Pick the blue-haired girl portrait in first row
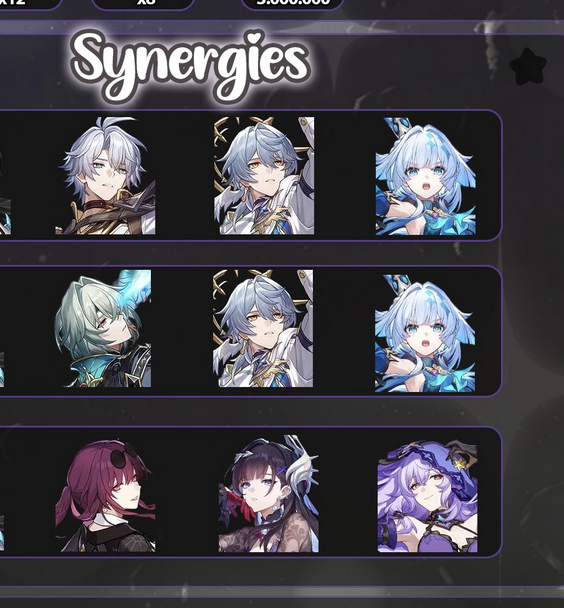The width and height of the screenshot is (564, 608). [426, 176]
